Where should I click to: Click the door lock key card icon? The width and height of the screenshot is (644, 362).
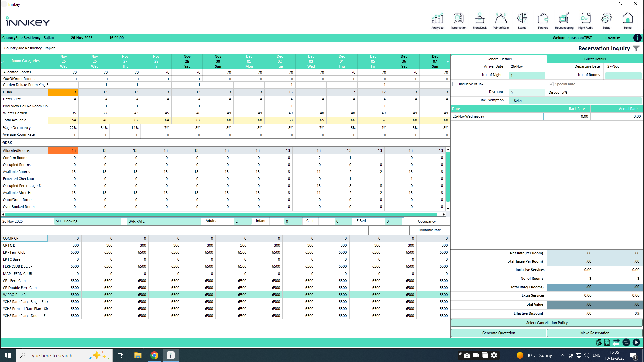coord(599,342)
